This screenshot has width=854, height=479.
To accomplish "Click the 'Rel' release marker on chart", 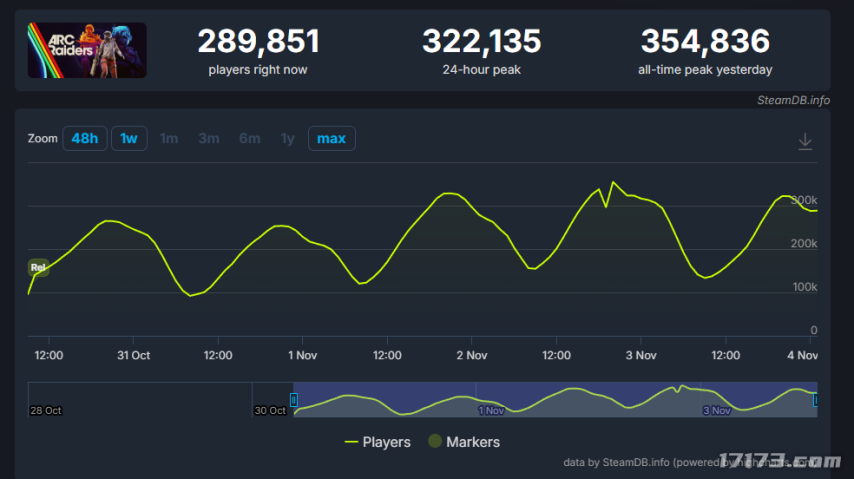I will (x=39, y=267).
